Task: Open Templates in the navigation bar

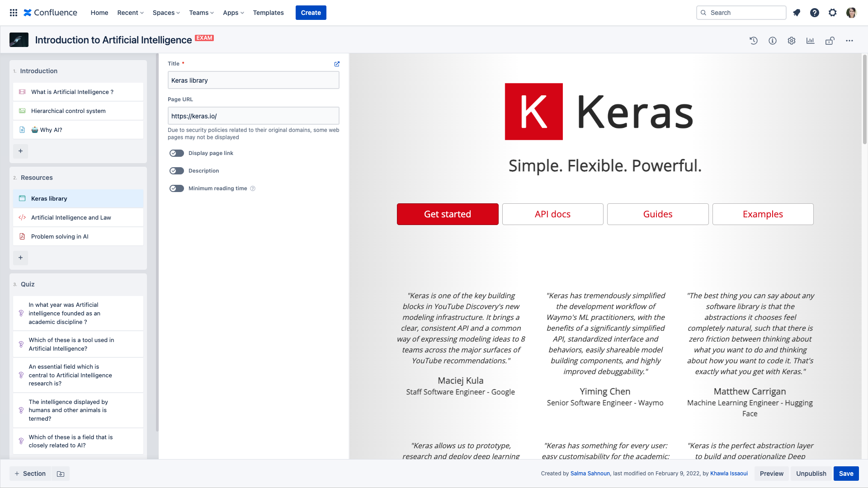Action: pos(269,13)
